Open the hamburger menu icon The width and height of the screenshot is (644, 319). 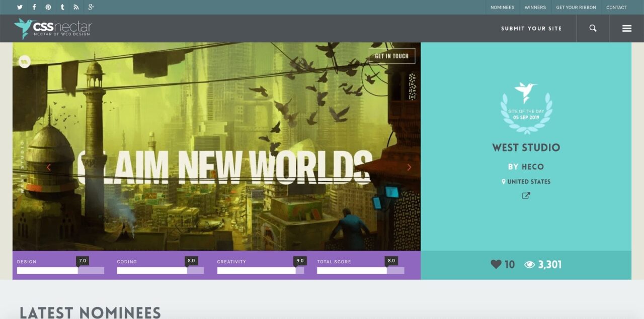[627, 28]
